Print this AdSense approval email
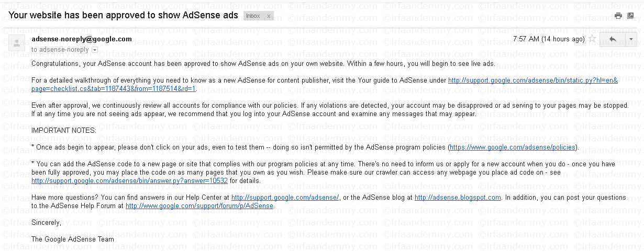644x252 pixels. click(618, 16)
